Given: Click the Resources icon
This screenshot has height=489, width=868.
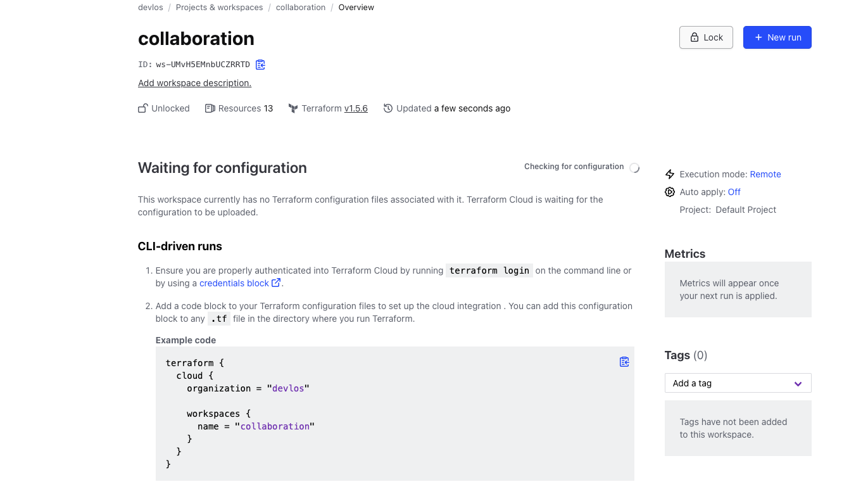Looking at the screenshot, I should (x=210, y=108).
